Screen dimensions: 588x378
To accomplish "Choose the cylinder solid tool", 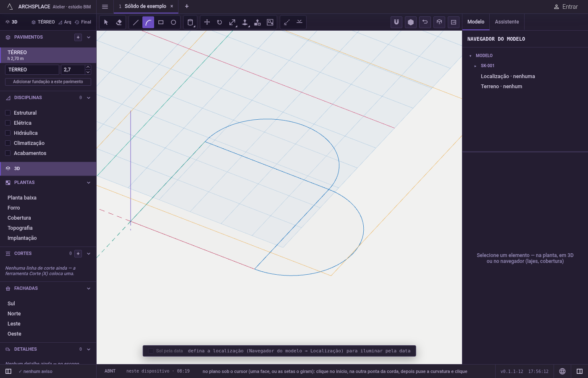I will (190, 22).
